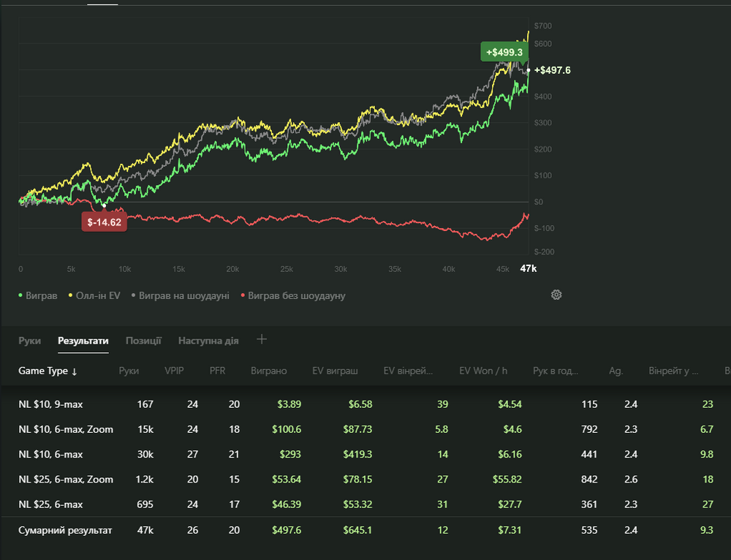Hide the Виграв на шоудауні line

pos(180,296)
